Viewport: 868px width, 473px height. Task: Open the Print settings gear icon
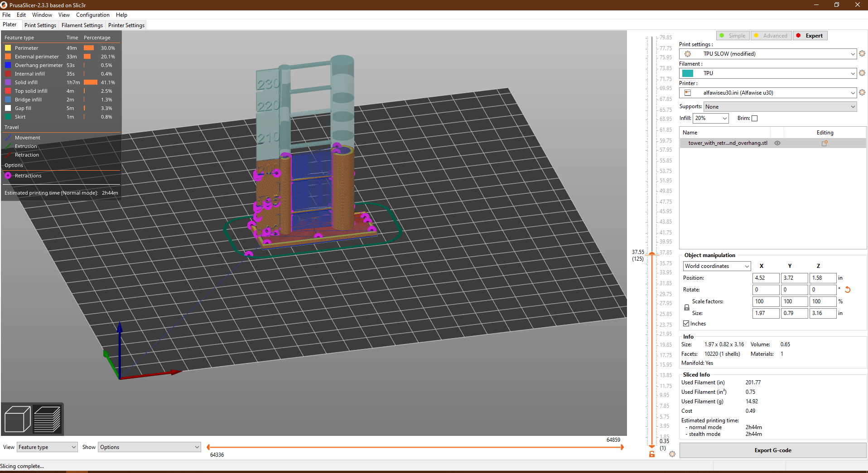[862, 53]
